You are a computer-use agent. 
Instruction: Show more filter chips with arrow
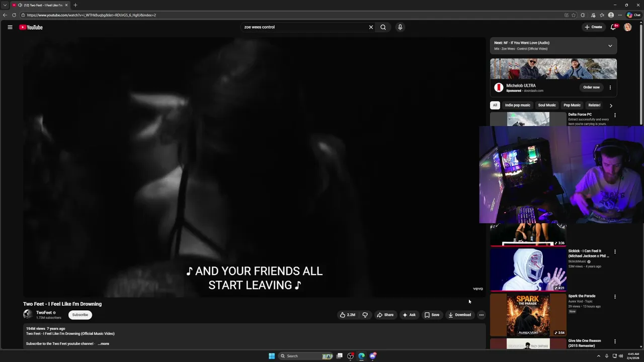point(611,106)
